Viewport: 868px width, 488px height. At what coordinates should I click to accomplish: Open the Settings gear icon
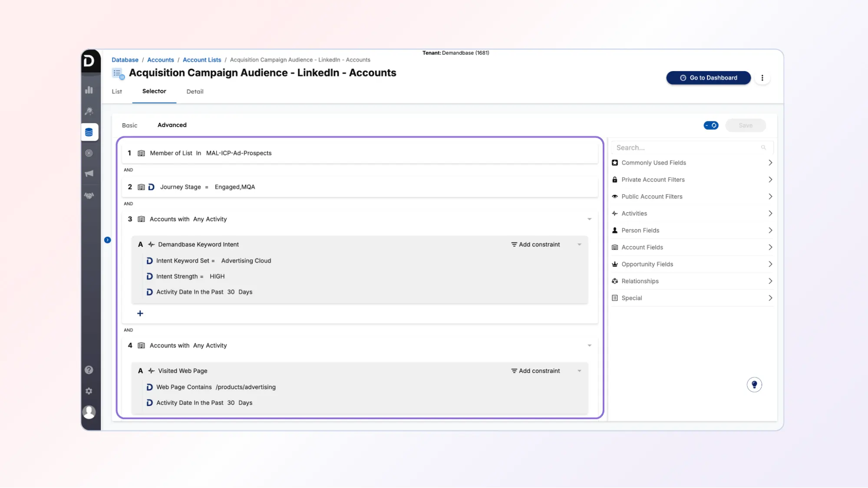89,391
